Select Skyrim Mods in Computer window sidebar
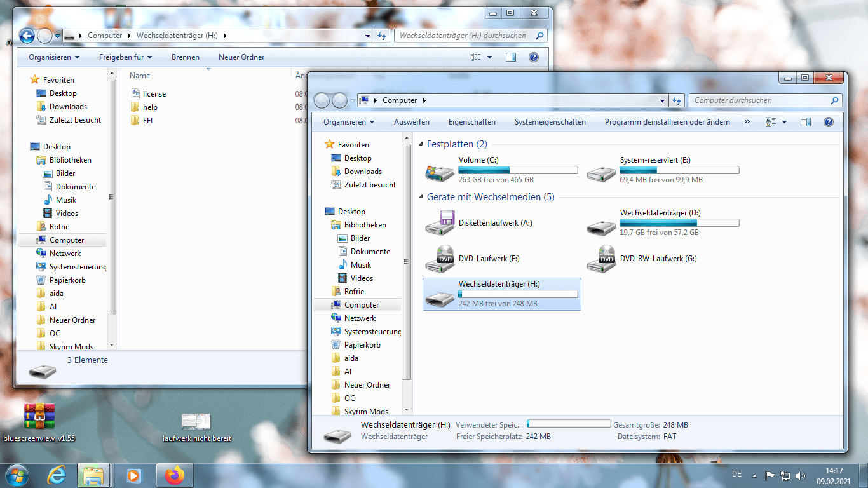This screenshot has height=488, width=868. click(x=360, y=412)
